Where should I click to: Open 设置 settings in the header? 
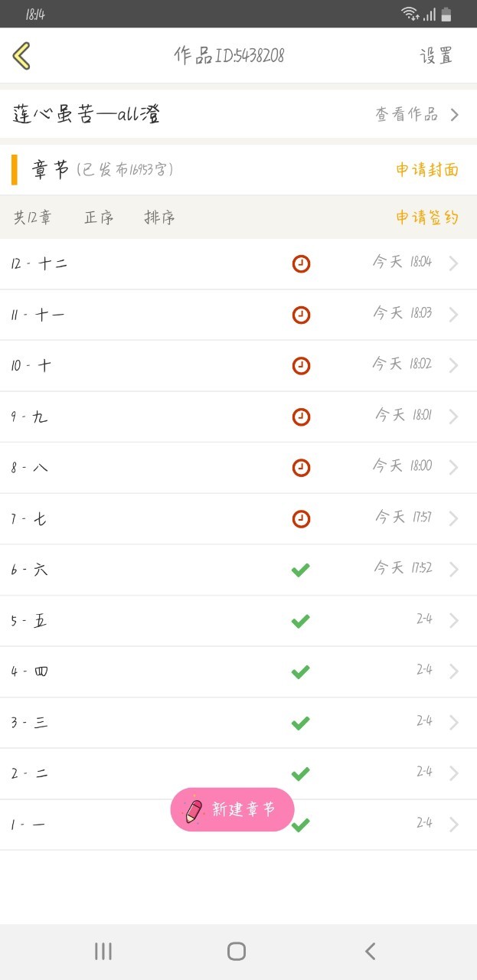pyautogui.click(x=436, y=56)
